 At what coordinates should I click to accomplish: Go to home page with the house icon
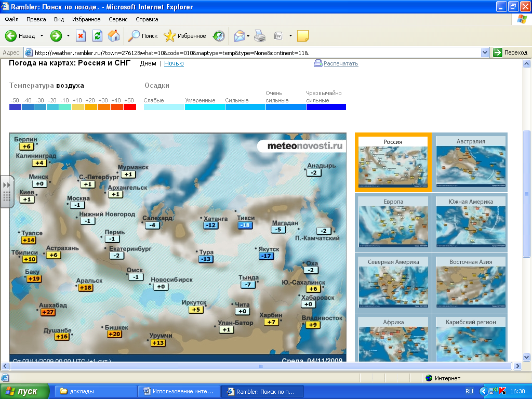click(x=114, y=36)
